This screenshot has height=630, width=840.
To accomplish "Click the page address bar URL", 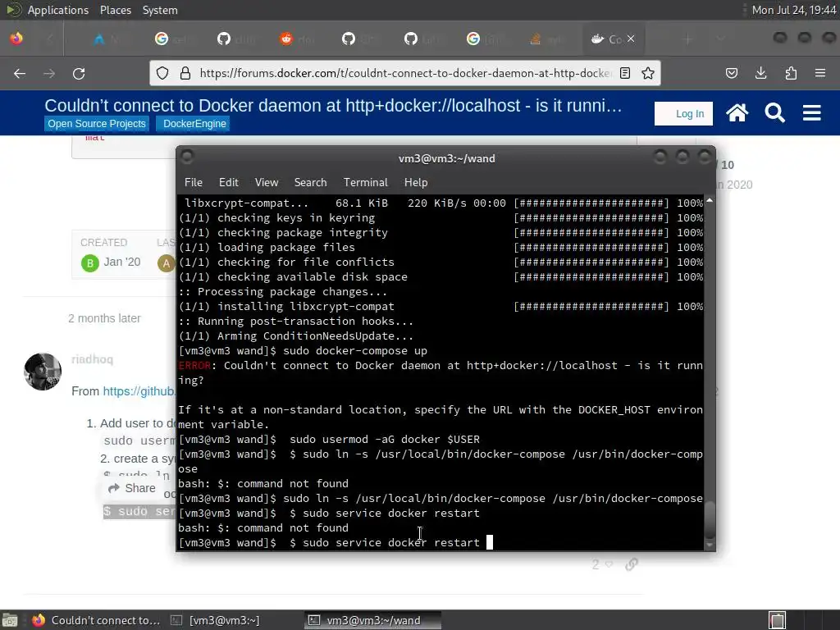I will [404, 73].
